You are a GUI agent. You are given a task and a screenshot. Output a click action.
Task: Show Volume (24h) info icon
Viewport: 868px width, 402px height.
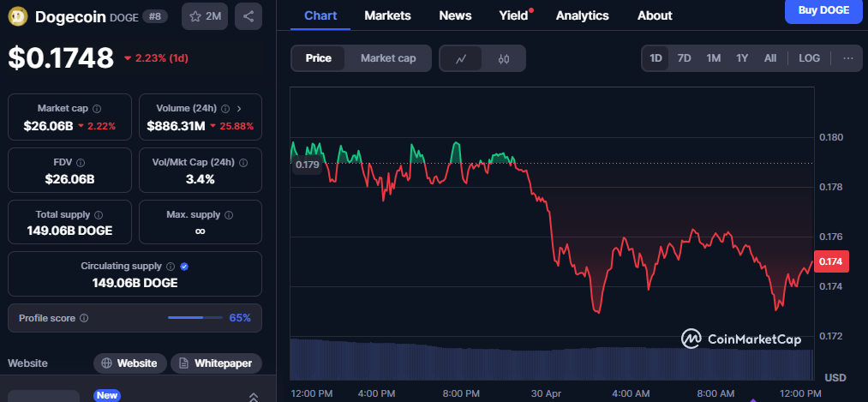pos(225,109)
